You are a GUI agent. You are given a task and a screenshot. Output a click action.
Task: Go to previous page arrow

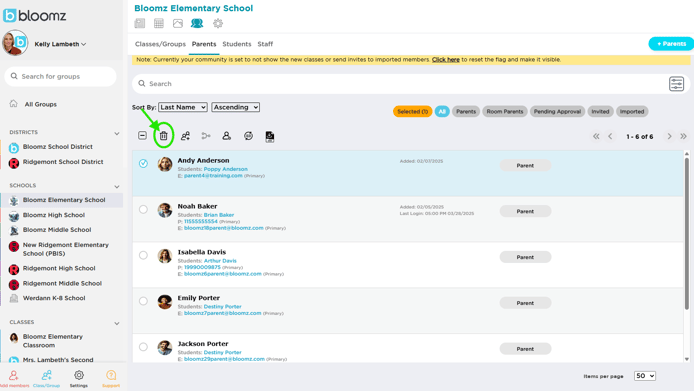click(x=610, y=136)
